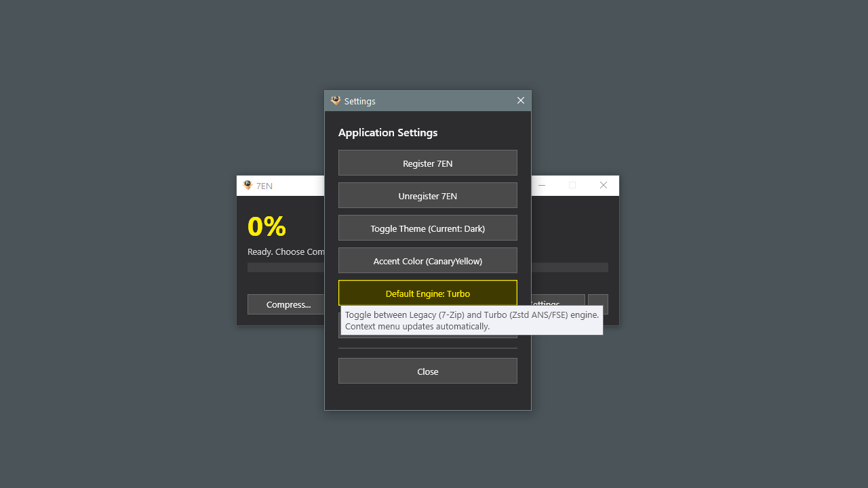Click the "Settings" dialog title text
The height and width of the screenshot is (488, 868).
(359, 101)
